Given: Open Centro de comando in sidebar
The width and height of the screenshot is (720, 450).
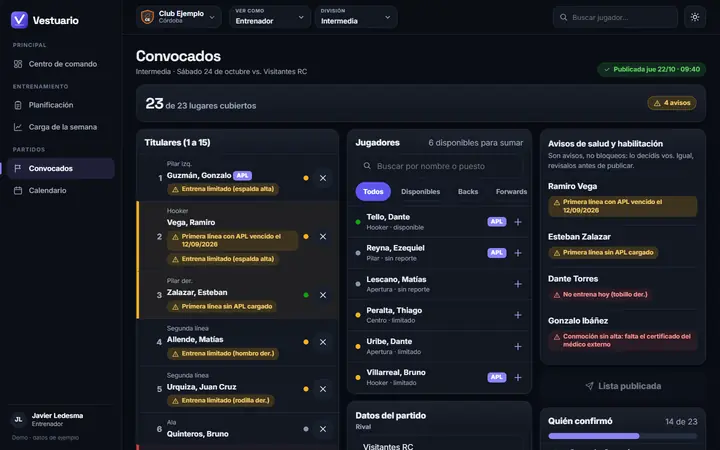Looking at the screenshot, I should (61, 64).
